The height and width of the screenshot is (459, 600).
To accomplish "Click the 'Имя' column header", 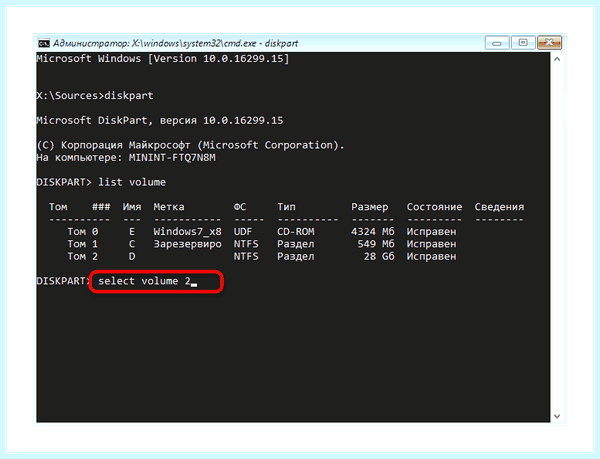I will tap(132, 207).
